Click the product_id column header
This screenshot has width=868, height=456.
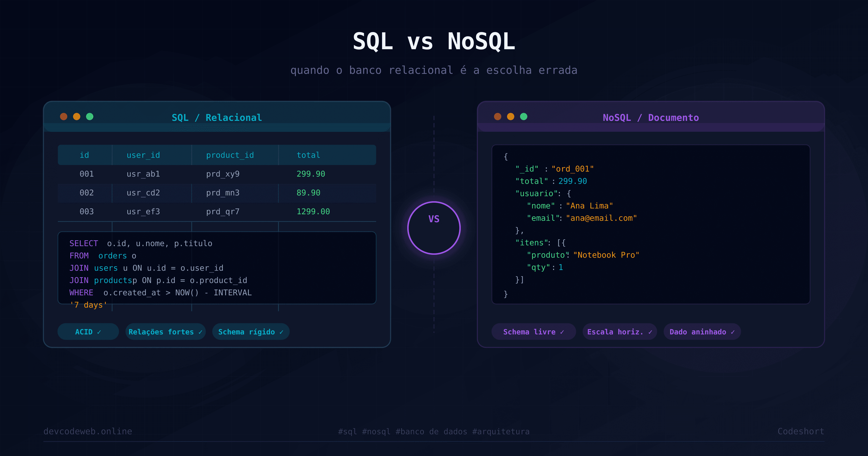pyautogui.click(x=230, y=155)
